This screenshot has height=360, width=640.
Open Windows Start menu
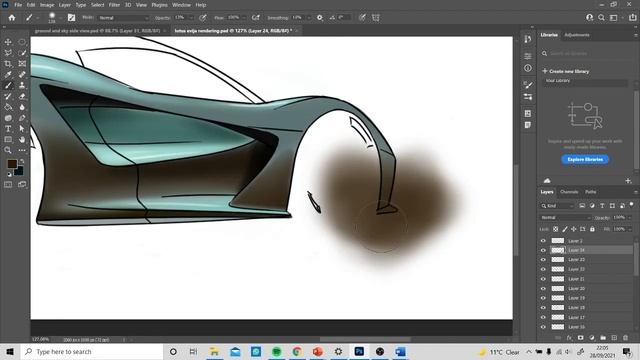click(10, 351)
